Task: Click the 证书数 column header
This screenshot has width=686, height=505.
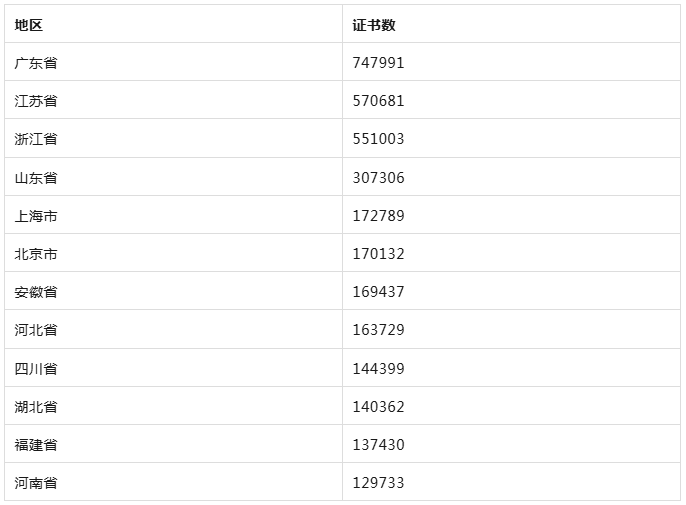Action: pos(374,25)
